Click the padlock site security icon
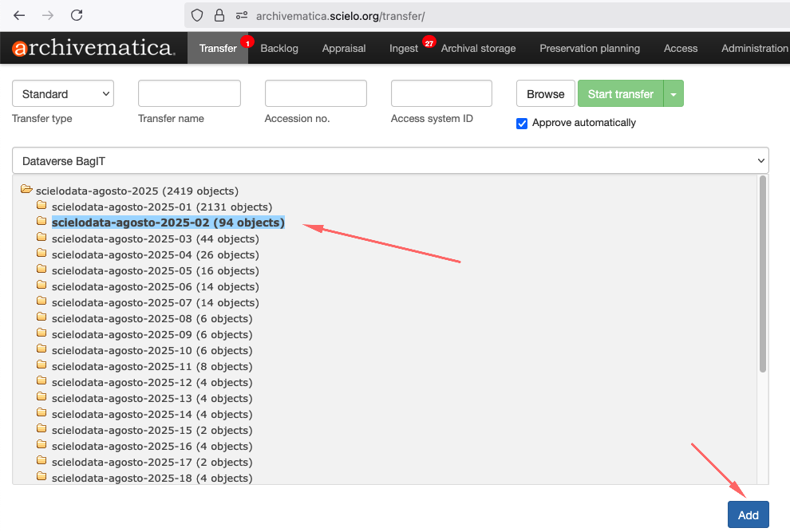The width and height of the screenshot is (790, 532). pos(219,15)
